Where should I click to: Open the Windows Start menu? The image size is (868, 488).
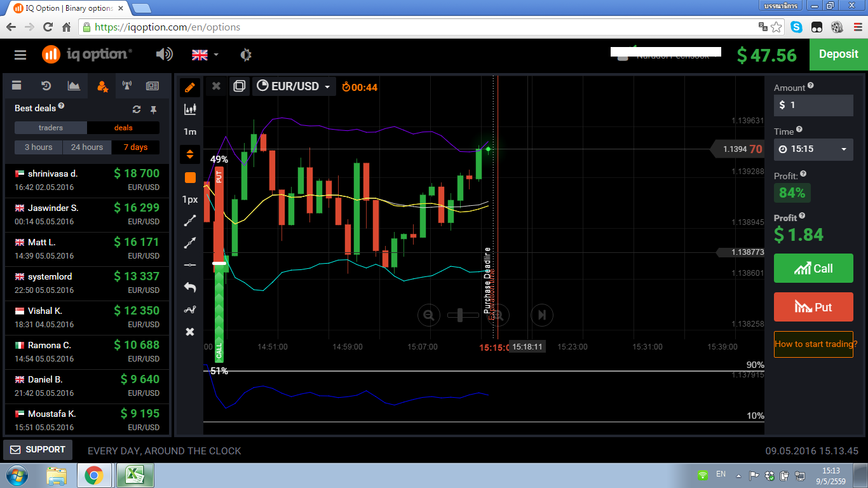coord(17,475)
